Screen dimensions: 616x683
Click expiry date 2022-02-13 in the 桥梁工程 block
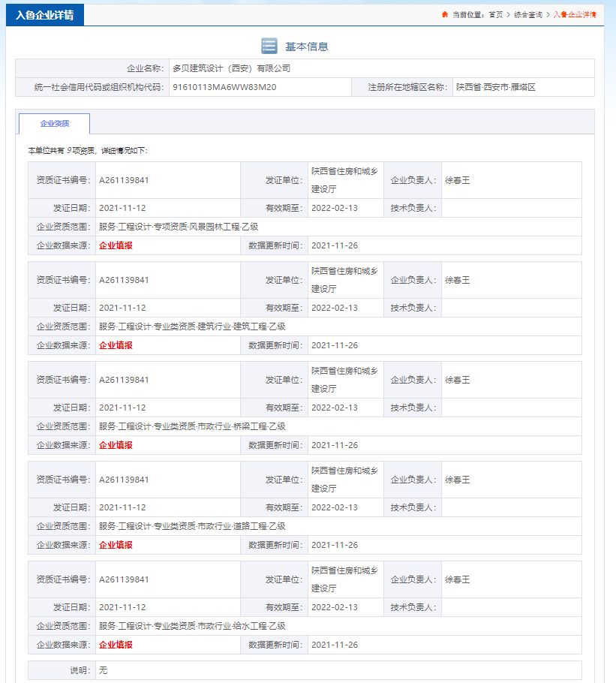click(335, 408)
